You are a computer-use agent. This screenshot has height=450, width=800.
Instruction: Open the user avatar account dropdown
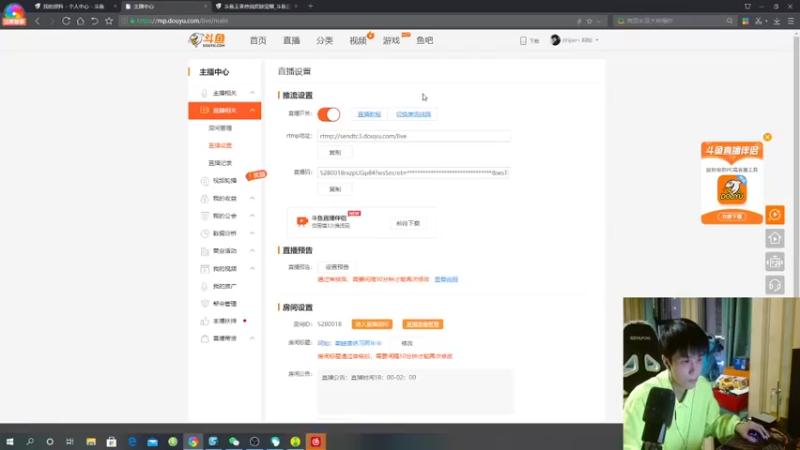574,40
